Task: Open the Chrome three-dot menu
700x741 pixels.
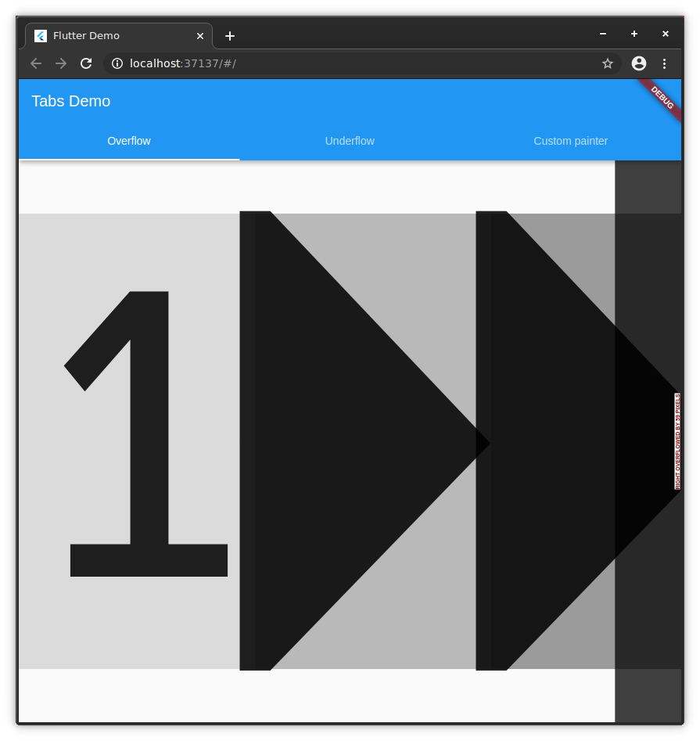Action: (x=664, y=63)
